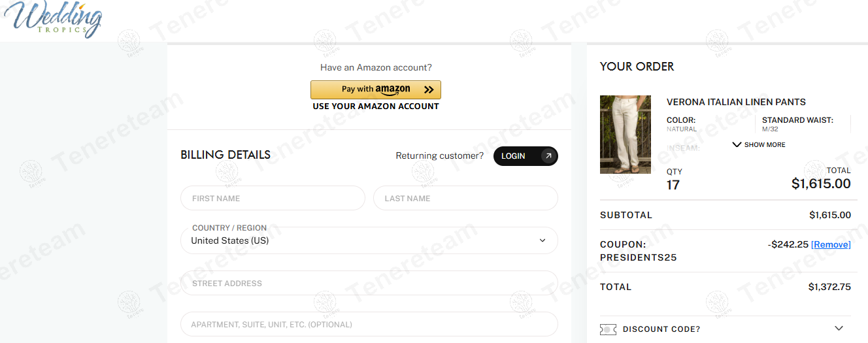Viewport: 868px width, 343px height.
Task: Click the chevron icon next to Show More
Action: point(737,144)
